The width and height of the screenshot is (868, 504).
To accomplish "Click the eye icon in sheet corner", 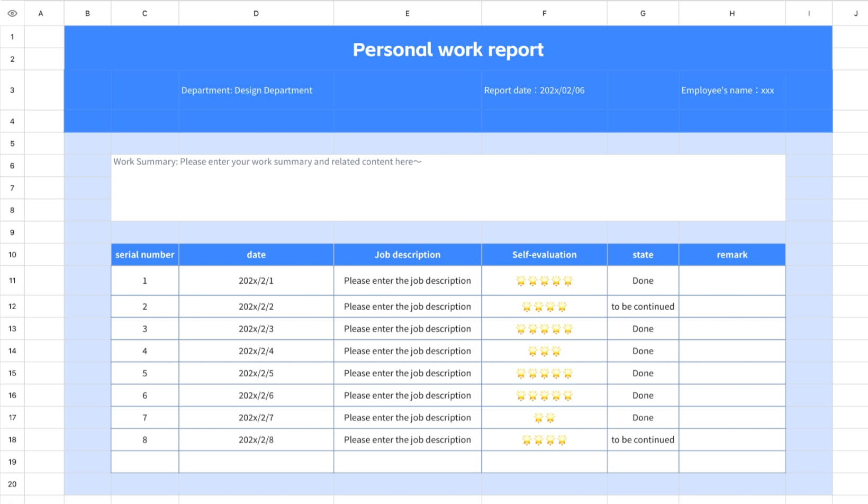I will tap(12, 13).
